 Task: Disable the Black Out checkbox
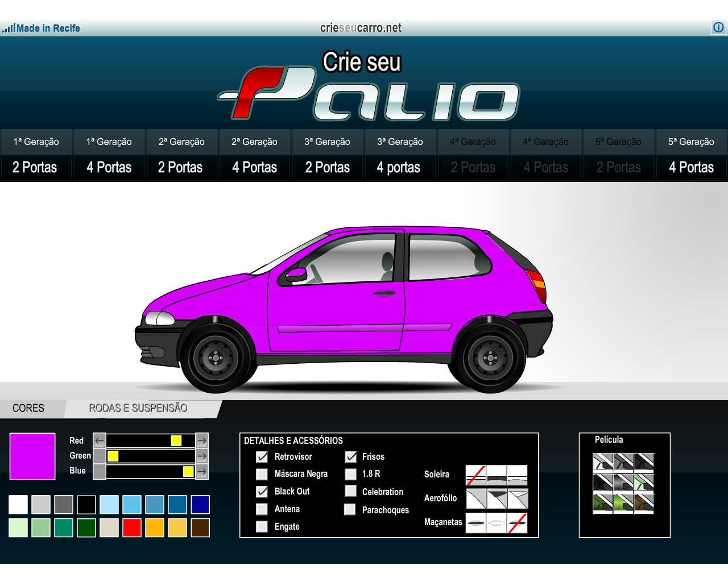click(262, 492)
